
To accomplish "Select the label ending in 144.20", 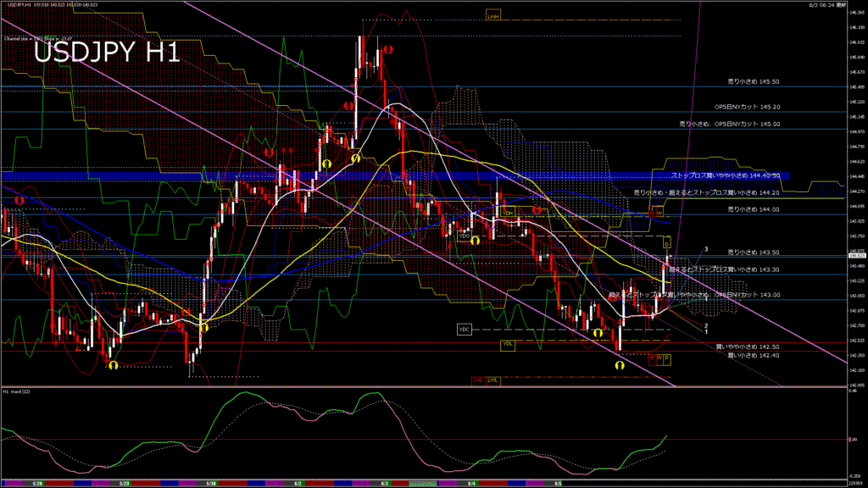I will (706, 192).
